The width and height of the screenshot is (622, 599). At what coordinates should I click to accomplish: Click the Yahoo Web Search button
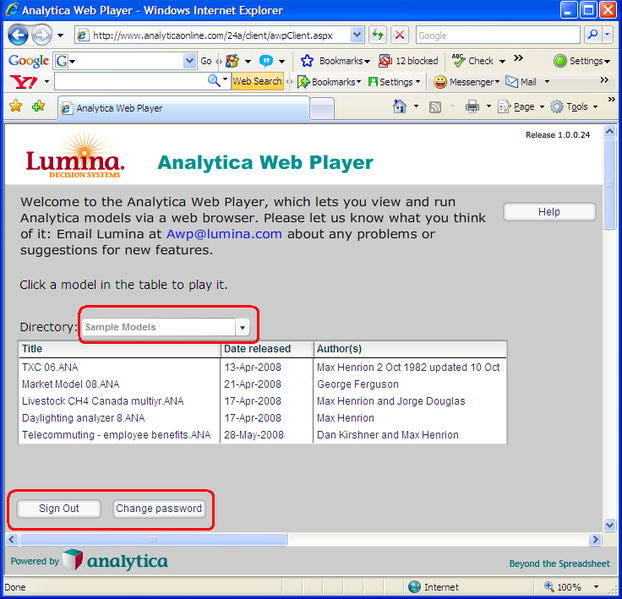pyautogui.click(x=257, y=81)
